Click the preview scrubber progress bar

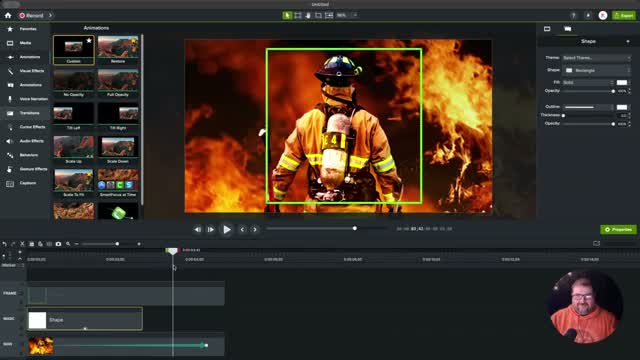(x=327, y=229)
